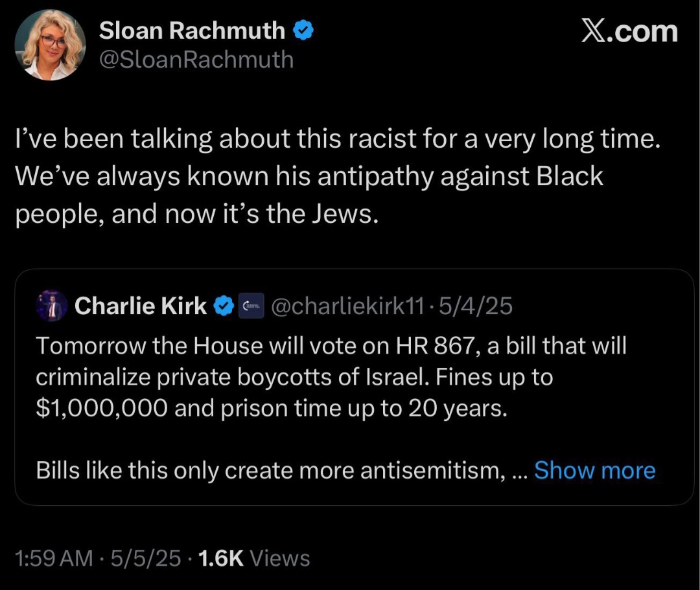Open Charlie Kirk's small avatar
This screenshot has height=590, width=700.
click(51, 306)
